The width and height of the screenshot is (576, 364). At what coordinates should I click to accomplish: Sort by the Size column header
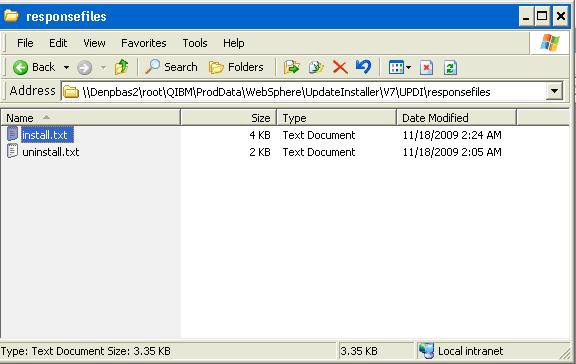[228, 118]
